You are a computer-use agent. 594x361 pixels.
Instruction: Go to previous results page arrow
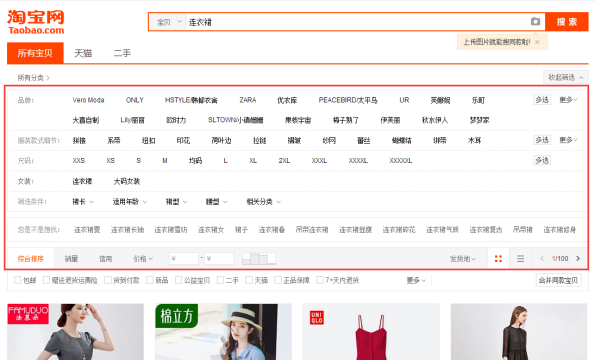[542, 259]
